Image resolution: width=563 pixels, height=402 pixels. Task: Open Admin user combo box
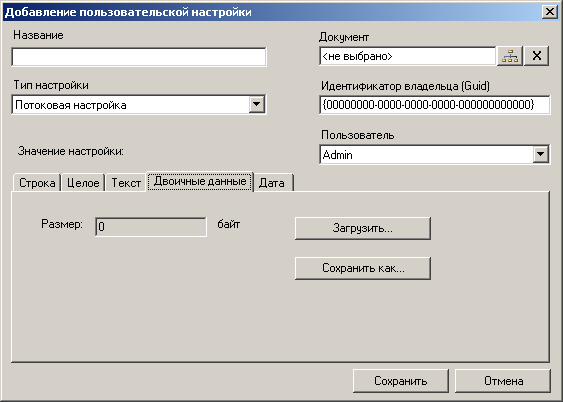434,155
